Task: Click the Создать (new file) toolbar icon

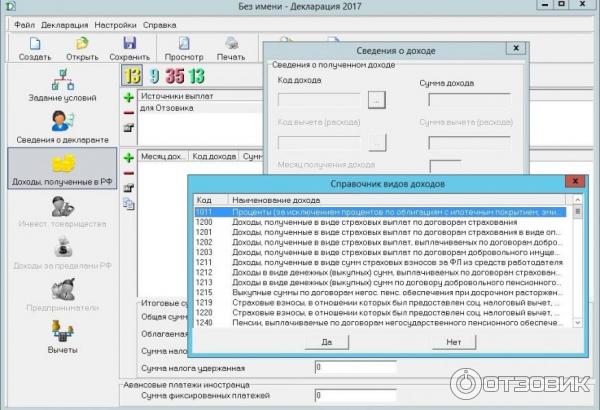Action: click(35, 44)
